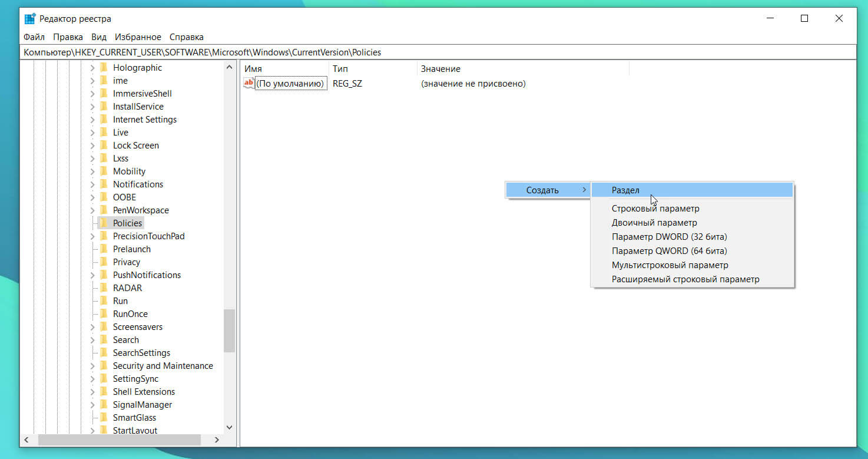
Task: Click the InstallService folder icon
Action: pos(104,107)
